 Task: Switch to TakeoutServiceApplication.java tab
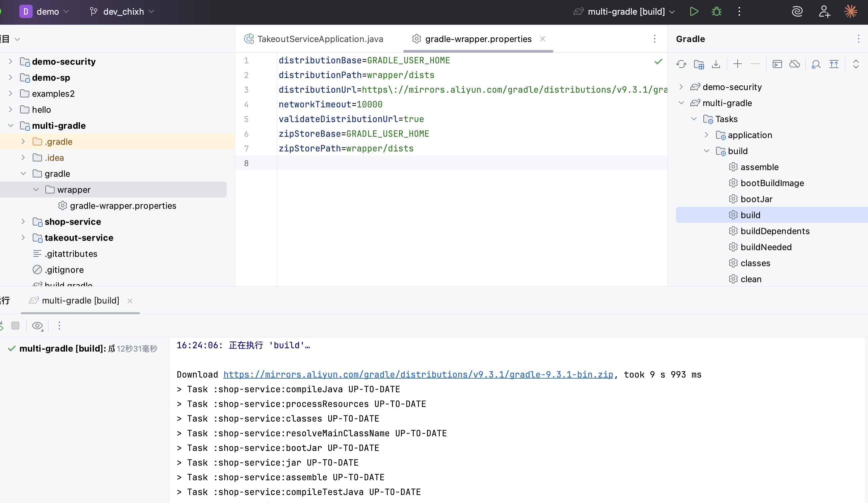click(320, 39)
